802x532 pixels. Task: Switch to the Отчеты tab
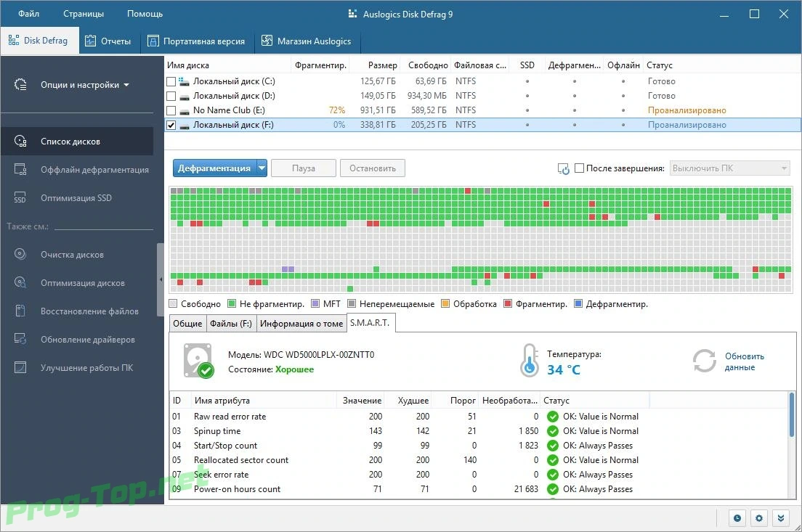pos(108,41)
